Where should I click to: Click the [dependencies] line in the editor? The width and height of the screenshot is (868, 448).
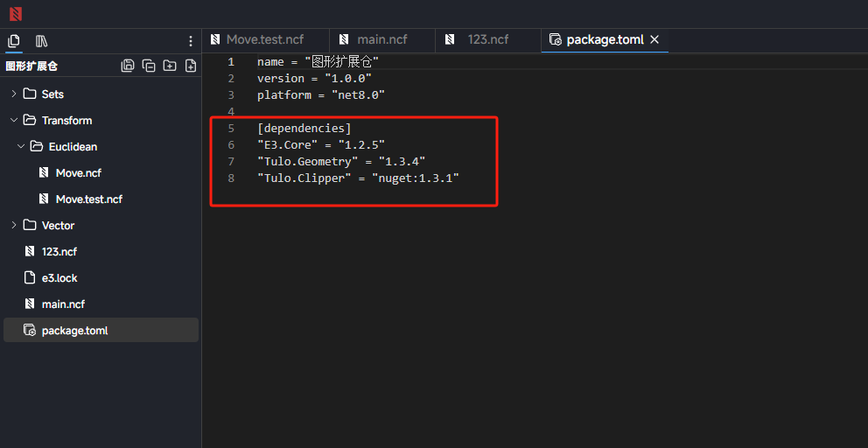tap(304, 128)
